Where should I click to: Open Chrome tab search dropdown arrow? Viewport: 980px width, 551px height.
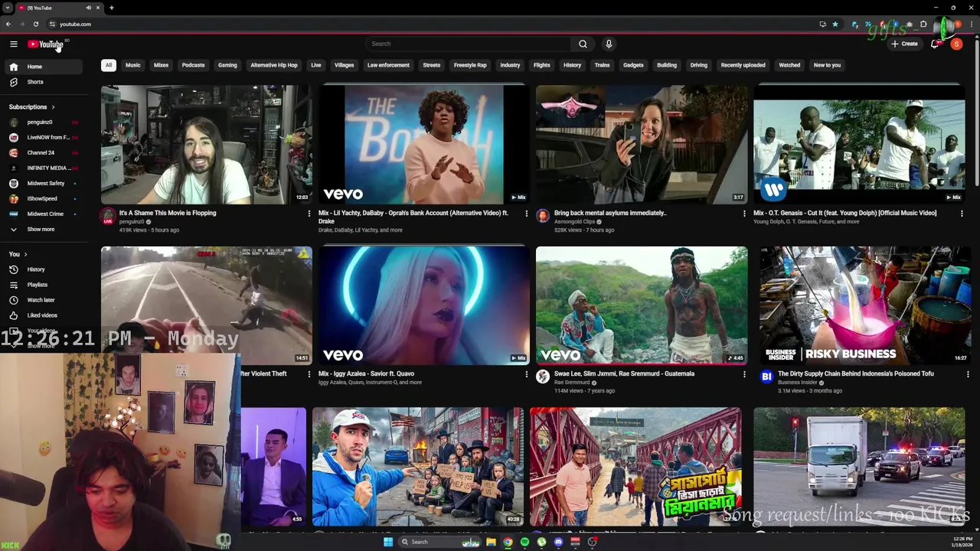7,8
